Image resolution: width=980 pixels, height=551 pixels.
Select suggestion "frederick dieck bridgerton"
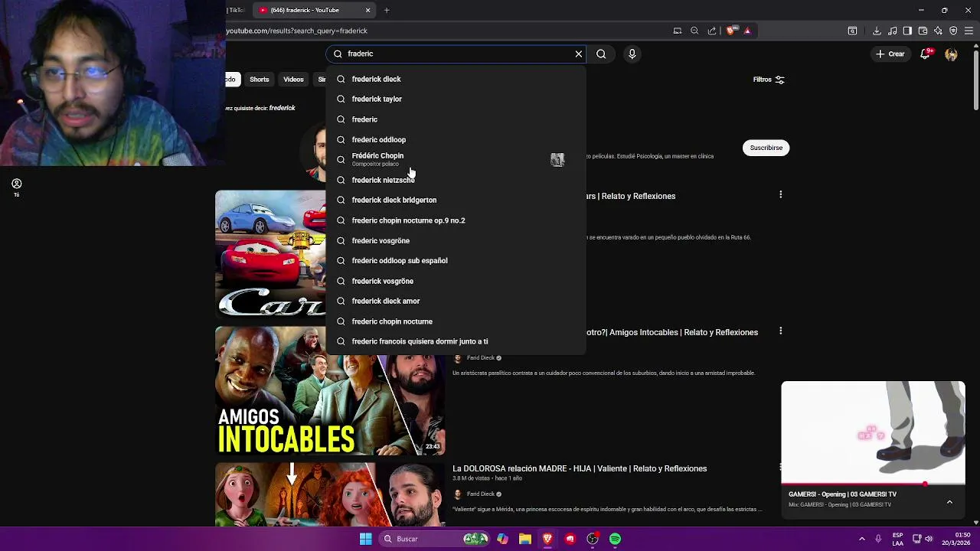[456, 200]
